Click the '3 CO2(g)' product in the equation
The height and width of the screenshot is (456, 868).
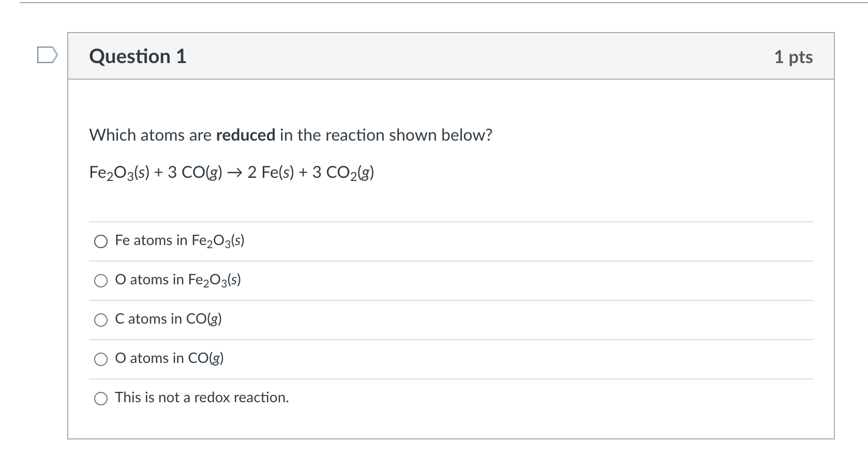coord(343,173)
